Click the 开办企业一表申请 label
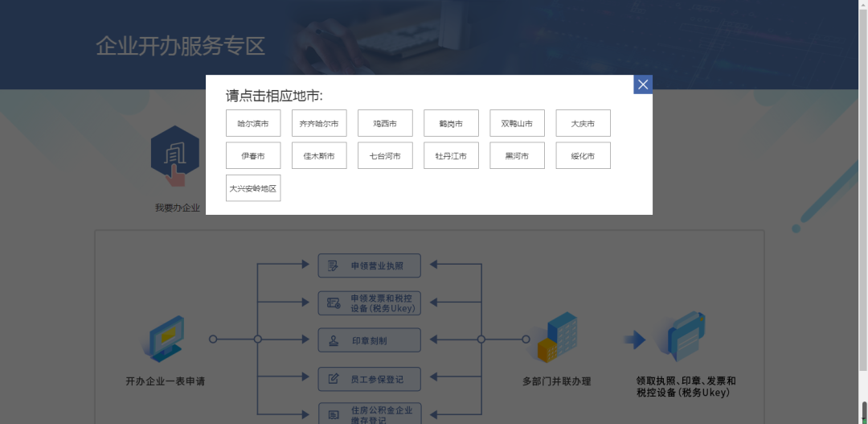Screen dimensions: 868x424 166,381
